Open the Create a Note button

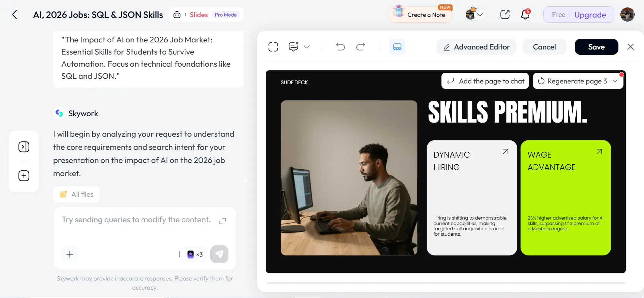click(x=420, y=15)
